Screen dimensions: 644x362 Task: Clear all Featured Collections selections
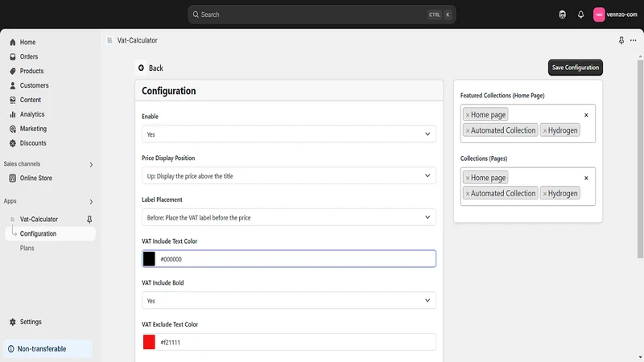[x=586, y=115]
